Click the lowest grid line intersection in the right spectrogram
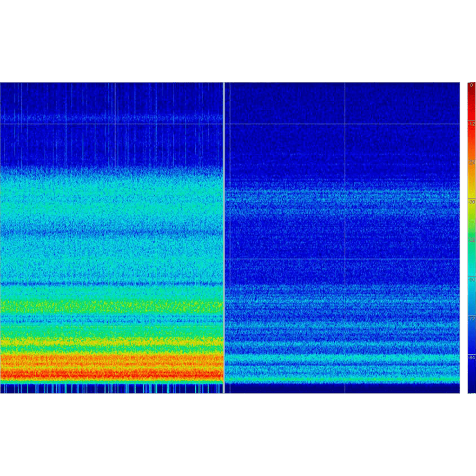Viewport: 476px width, 476px height. tap(345, 259)
